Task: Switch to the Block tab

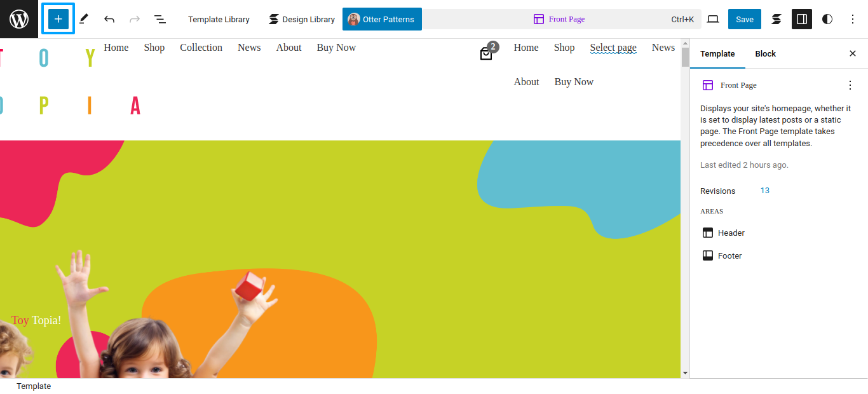Action: tap(765, 54)
